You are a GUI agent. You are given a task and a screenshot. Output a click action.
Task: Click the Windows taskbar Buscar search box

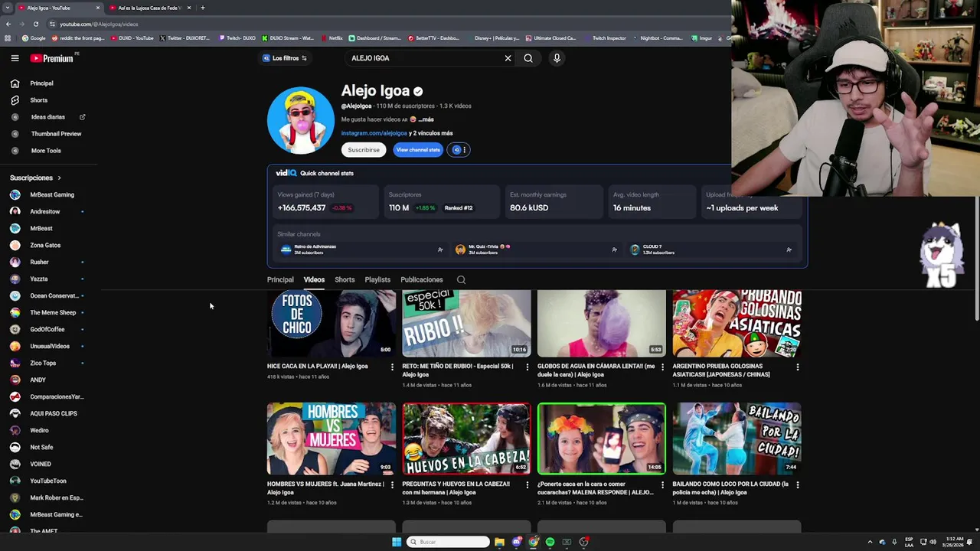pos(448,542)
